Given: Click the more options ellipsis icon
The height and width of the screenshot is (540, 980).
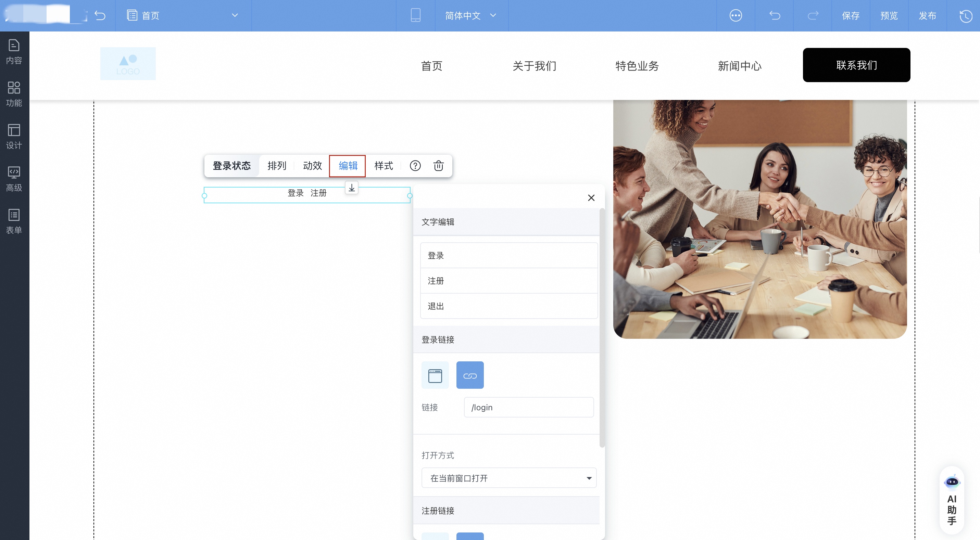Looking at the screenshot, I should click(x=736, y=16).
